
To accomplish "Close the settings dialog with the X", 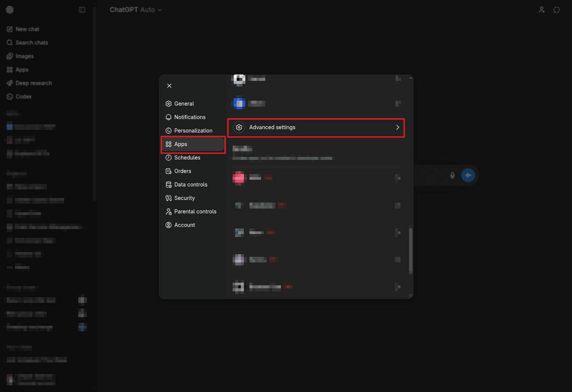I will tap(169, 85).
